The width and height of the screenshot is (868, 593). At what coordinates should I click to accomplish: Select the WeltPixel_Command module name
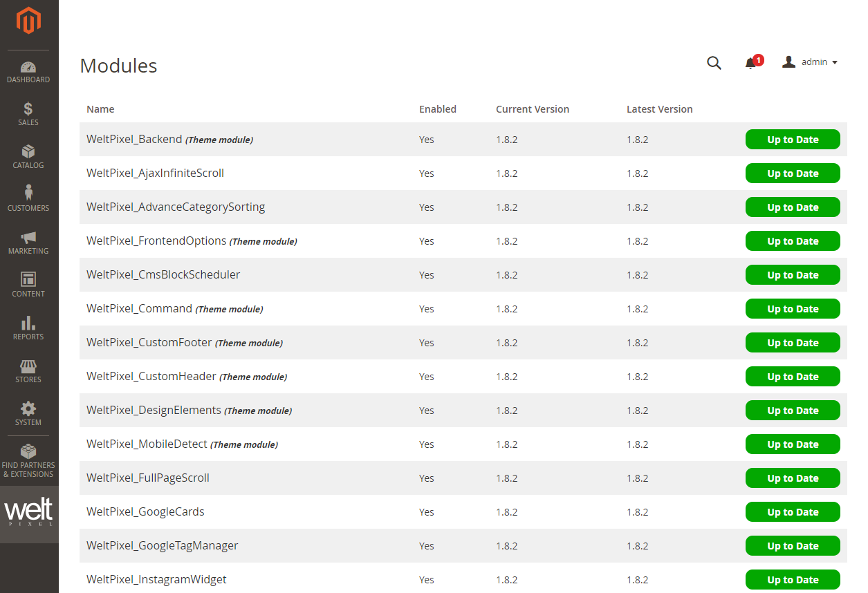(x=139, y=308)
